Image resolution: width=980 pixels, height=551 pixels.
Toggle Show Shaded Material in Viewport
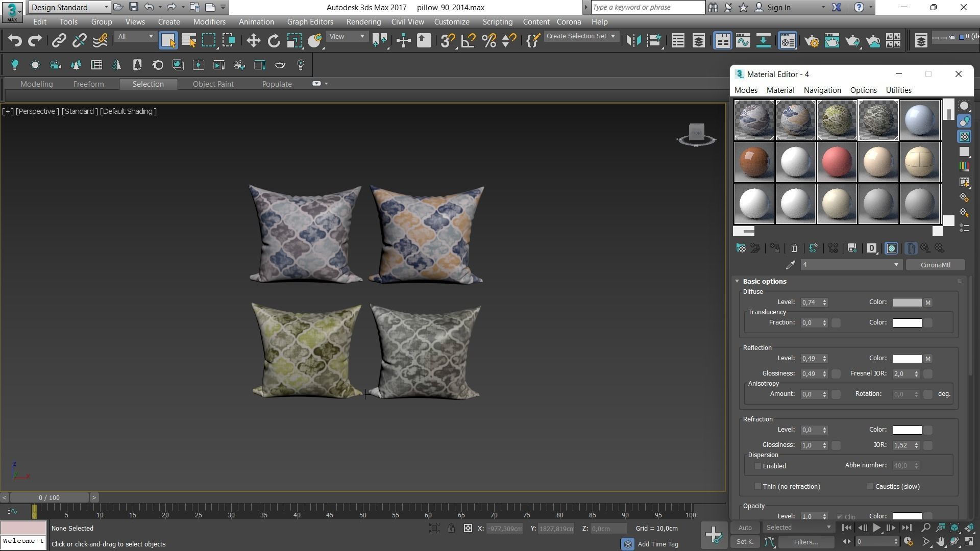[x=891, y=248]
